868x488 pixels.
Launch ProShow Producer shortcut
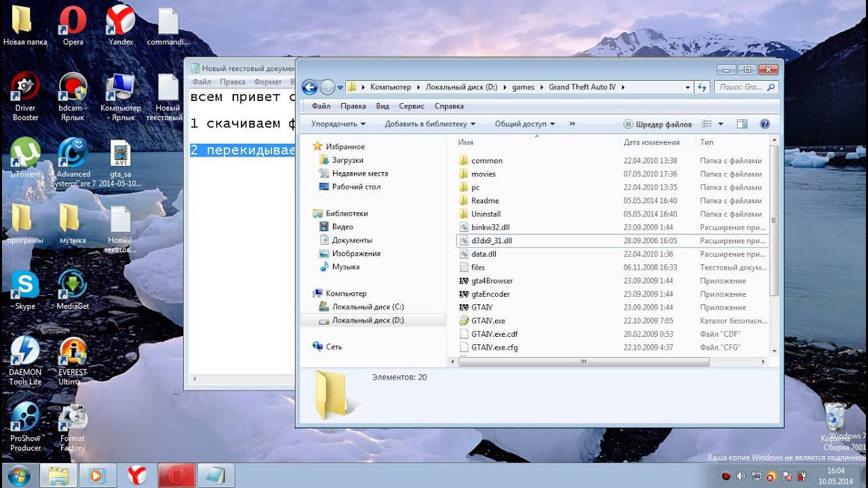pyautogui.click(x=25, y=427)
